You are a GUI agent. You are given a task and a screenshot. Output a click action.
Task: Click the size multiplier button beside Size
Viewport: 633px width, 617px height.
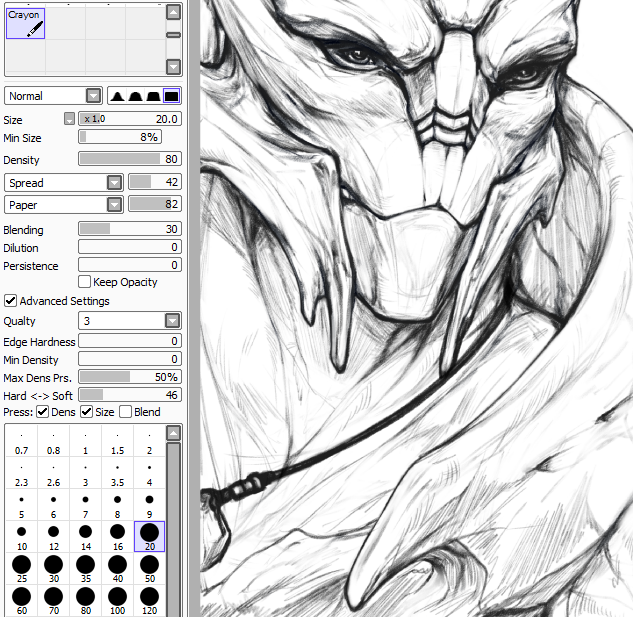[69, 118]
